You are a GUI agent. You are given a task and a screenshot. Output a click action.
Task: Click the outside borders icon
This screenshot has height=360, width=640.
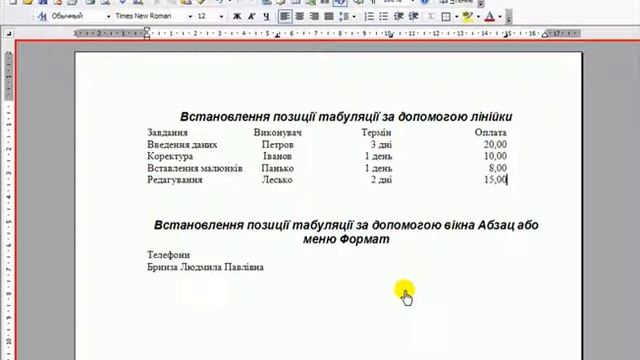446,17
